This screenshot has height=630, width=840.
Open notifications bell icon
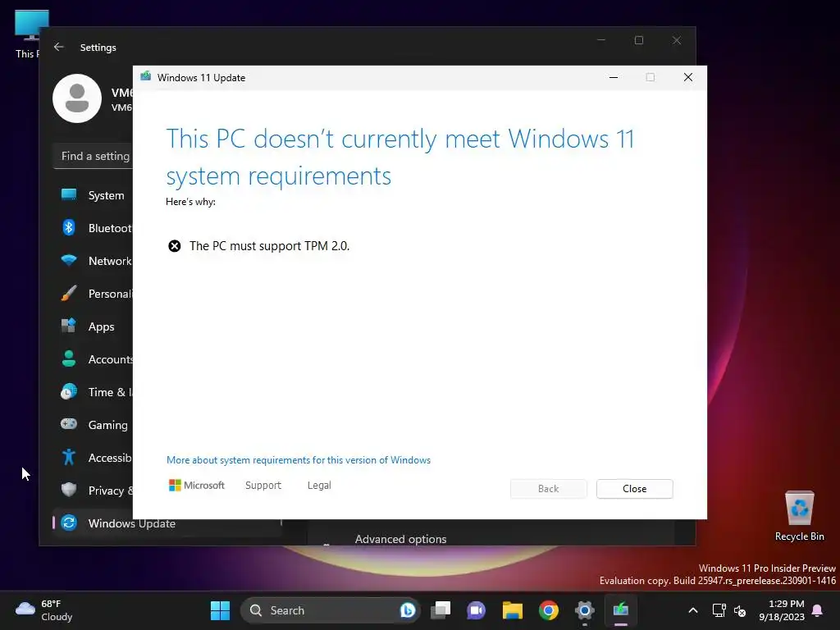[x=818, y=610]
